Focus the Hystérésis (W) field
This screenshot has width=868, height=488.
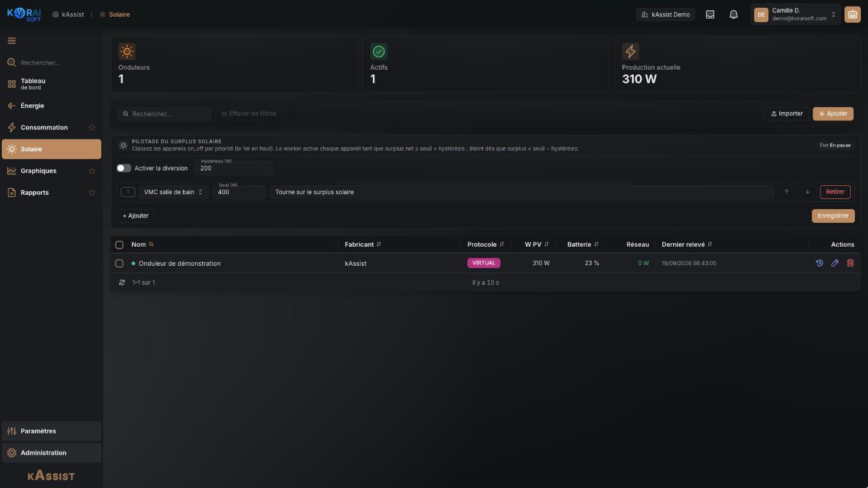click(234, 168)
